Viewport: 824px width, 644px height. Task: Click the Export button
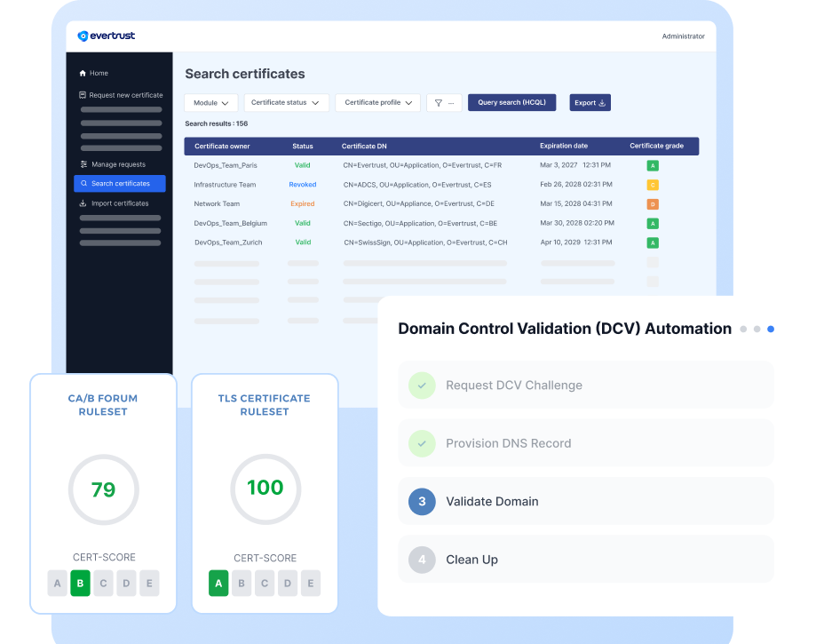[x=590, y=102]
